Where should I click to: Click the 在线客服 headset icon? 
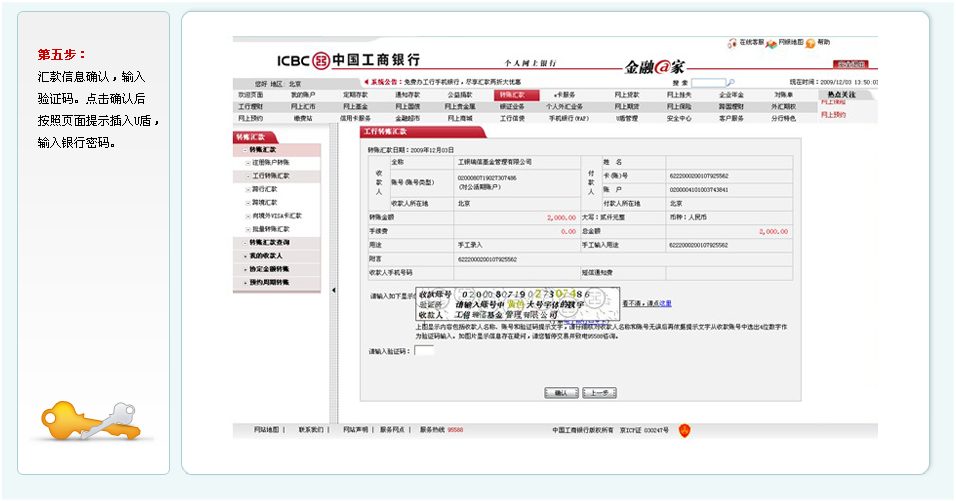click(732, 43)
